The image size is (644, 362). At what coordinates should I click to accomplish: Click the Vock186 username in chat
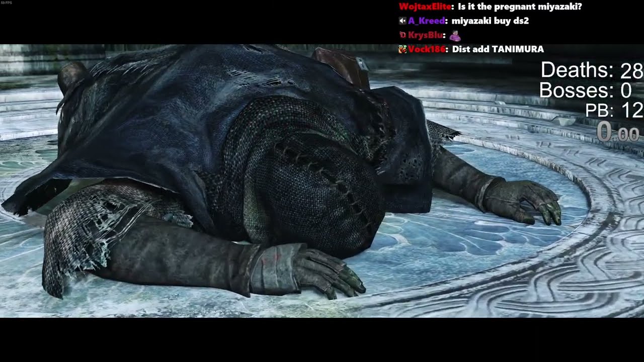(427, 49)
